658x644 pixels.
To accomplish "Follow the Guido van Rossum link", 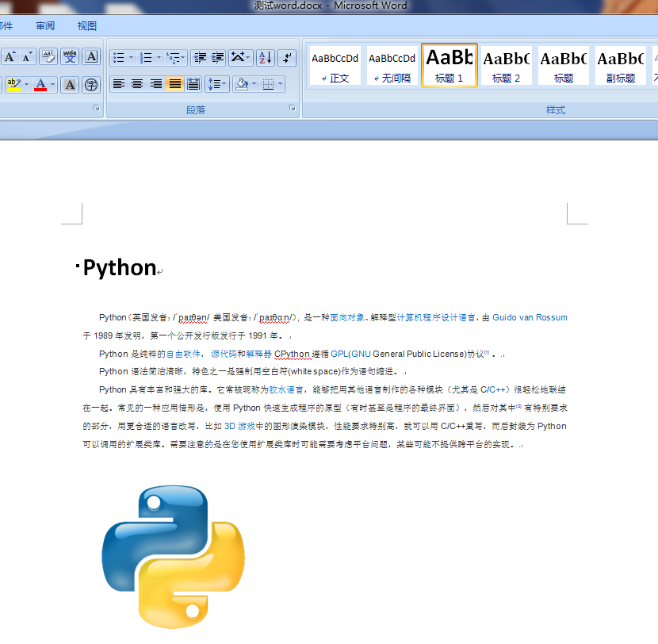I will 530,317.
